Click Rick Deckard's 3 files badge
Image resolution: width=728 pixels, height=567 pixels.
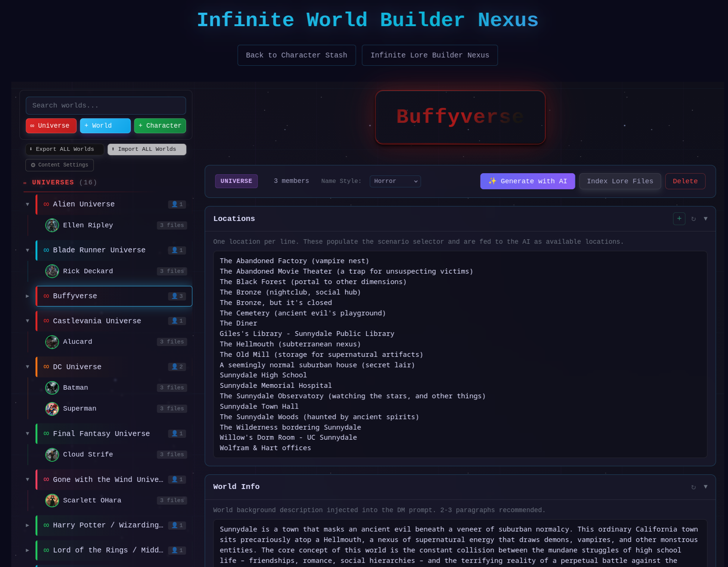pyautogui.click(x=172, y=271)
